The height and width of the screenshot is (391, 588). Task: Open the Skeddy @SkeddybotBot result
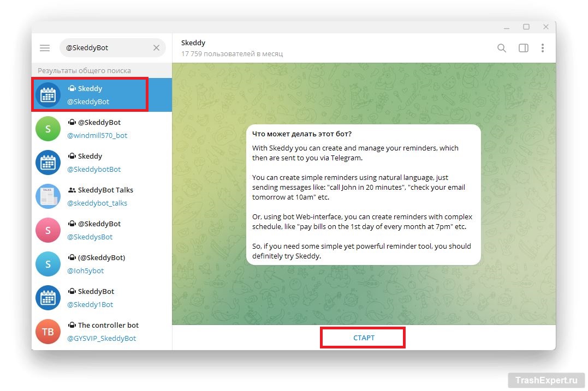[x=102, y=163]
